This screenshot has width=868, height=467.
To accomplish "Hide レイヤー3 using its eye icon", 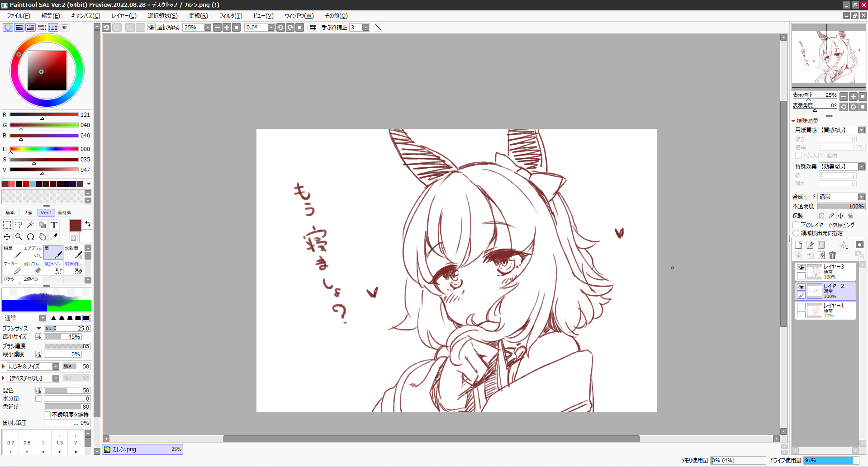I will (801, 268).
